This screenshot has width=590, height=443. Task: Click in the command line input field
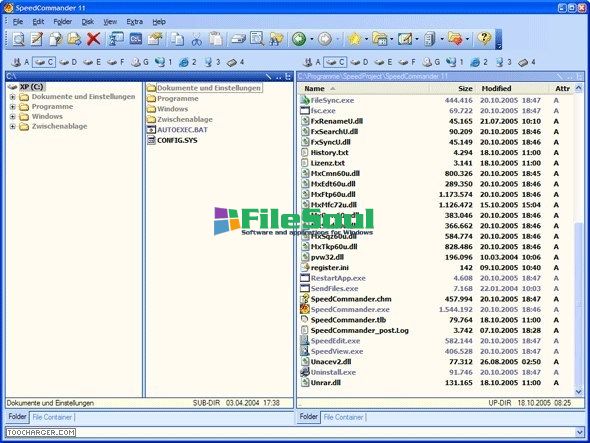(290, 432)
